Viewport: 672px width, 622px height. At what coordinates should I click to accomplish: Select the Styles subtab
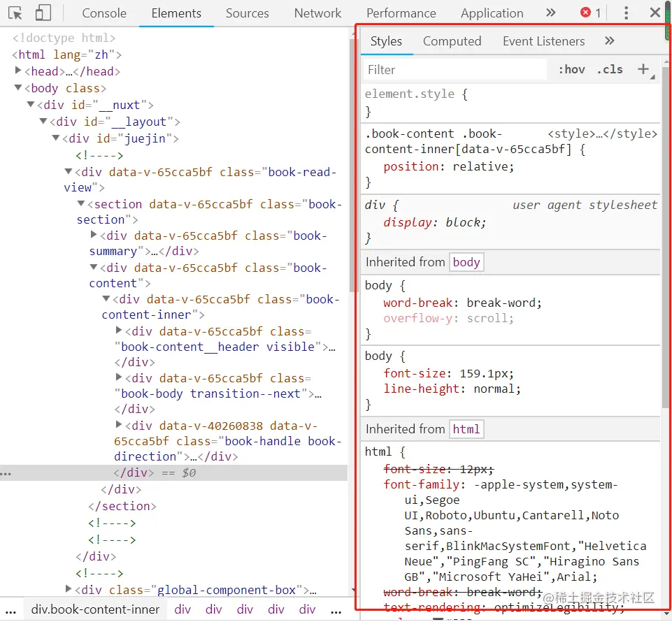(x=386, y=41)
